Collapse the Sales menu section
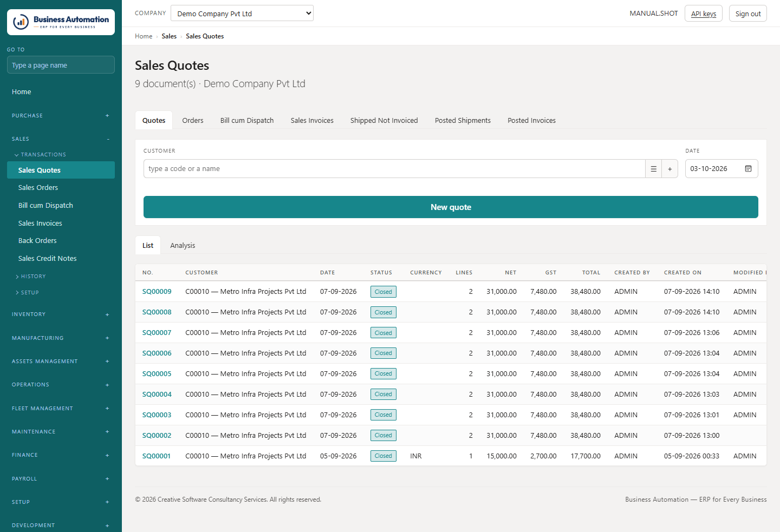 click(x=61, y=139)
